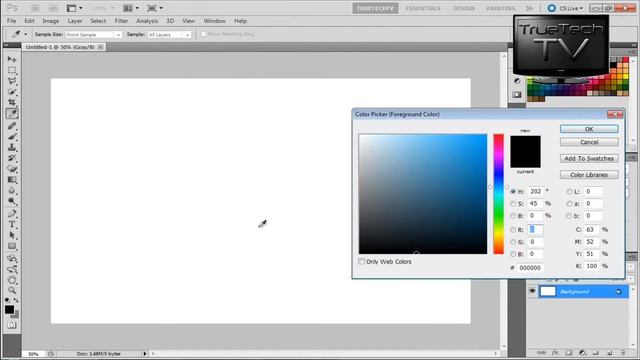Enable Only Web Colors checkbox
This screenshot has height=360, width=640.
[361, 261]
